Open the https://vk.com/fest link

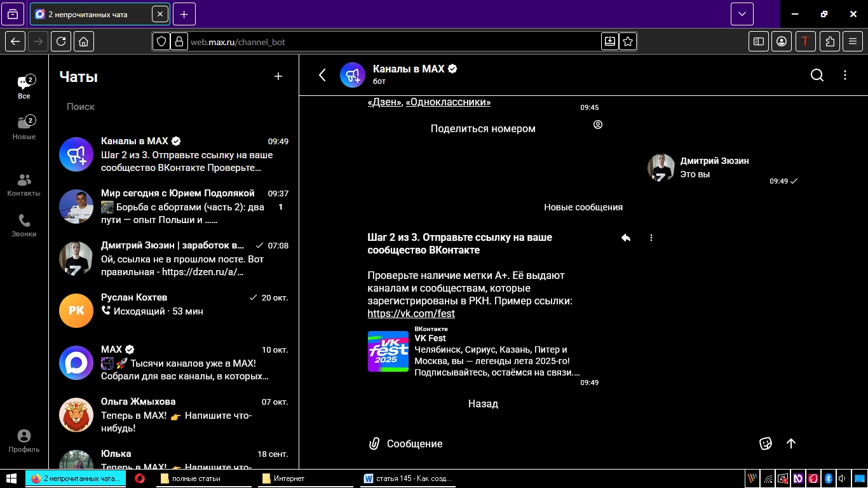411,314
